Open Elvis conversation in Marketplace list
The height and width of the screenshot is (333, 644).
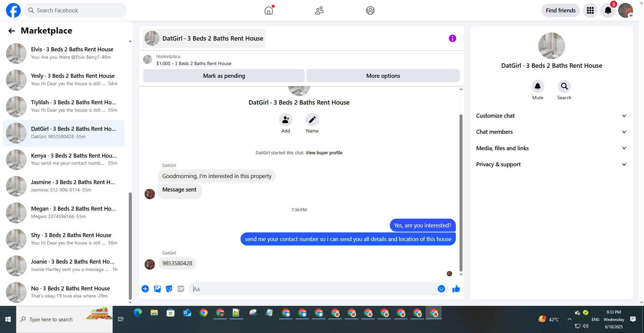(x=64, y=53)
